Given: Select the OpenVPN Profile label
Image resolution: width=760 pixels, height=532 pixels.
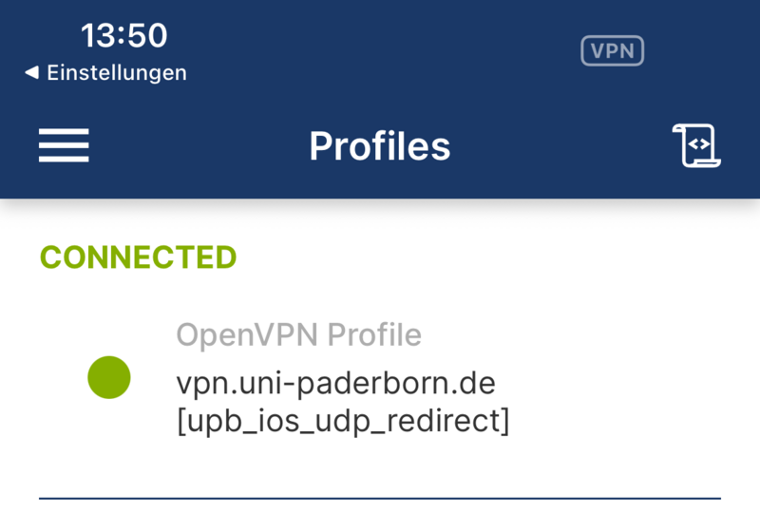Looking at the screenshot, I should pyautogui.click(x=298, y=334).
